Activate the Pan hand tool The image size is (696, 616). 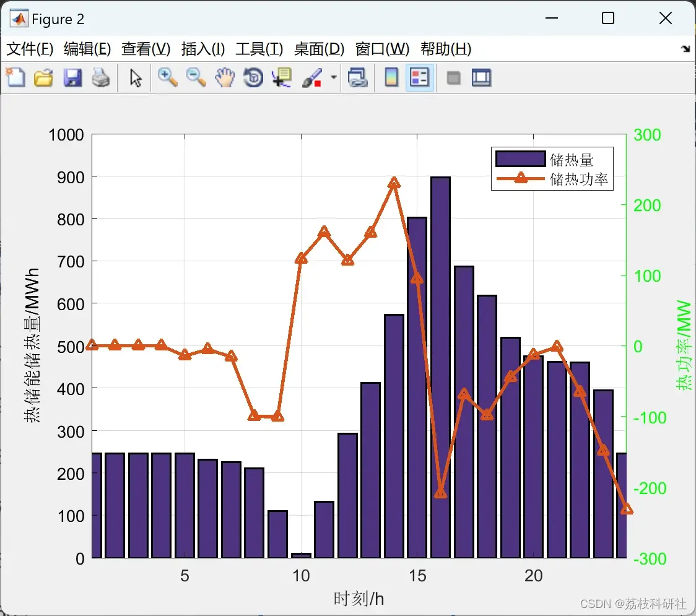pos(225,77)
